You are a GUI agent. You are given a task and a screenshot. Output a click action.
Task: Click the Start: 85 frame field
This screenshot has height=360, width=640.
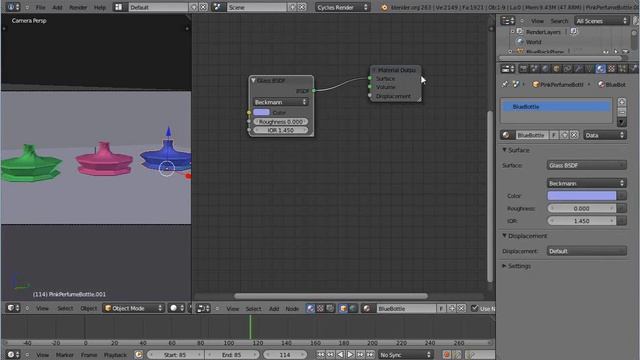point(175,355)
